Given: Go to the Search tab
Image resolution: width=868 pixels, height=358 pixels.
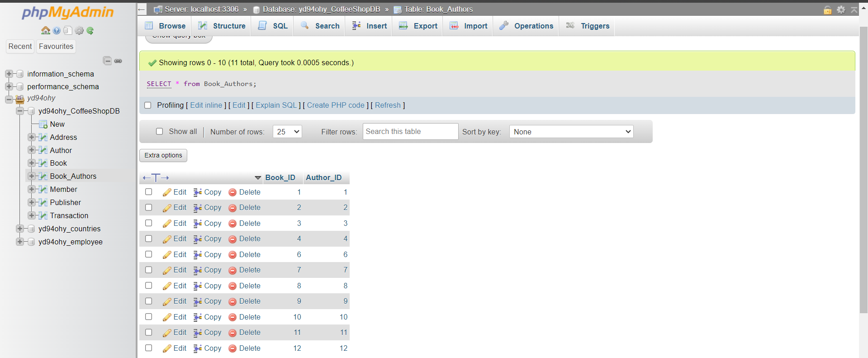Looking at the screenshot, I should (x=319, y=26).
